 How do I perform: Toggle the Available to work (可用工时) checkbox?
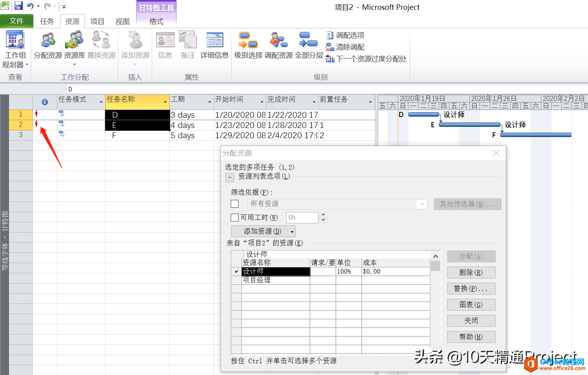click(x=235, y=218)
